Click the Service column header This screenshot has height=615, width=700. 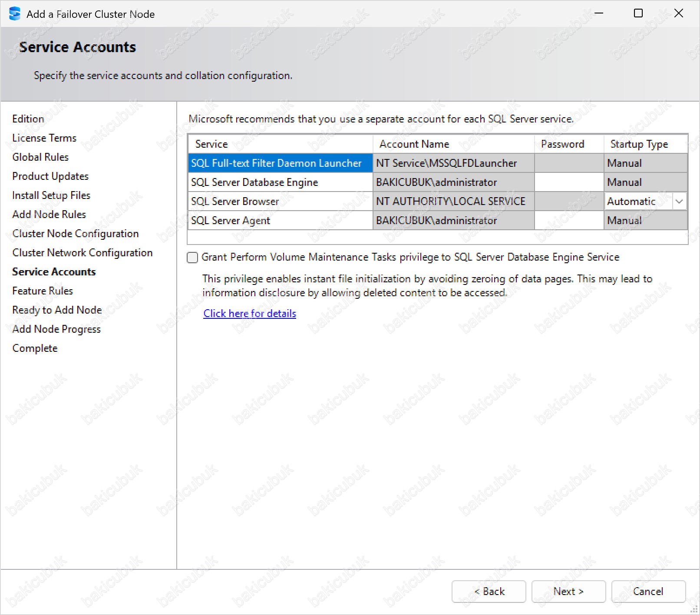click(x=211, y=144)
